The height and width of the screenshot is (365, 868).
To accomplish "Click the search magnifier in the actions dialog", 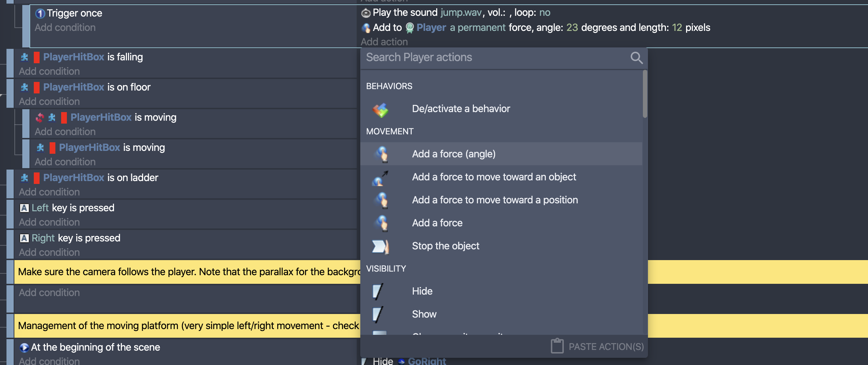I will (x=637, y=57).
